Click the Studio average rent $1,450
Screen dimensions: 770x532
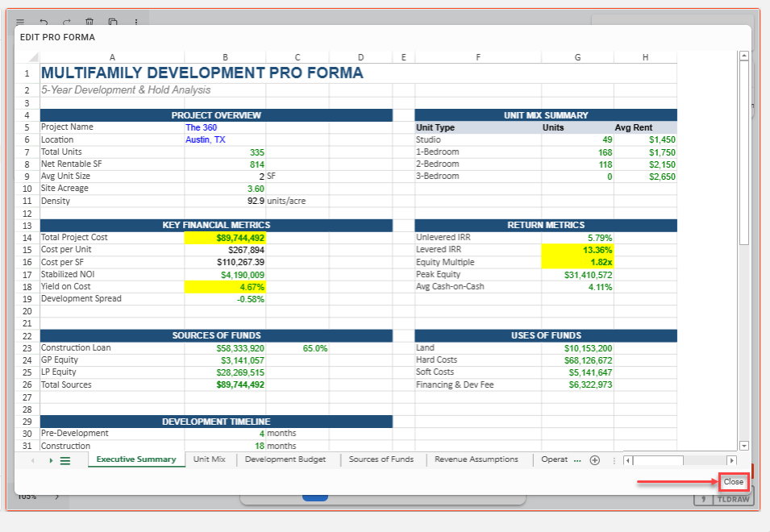click(645, 140)
